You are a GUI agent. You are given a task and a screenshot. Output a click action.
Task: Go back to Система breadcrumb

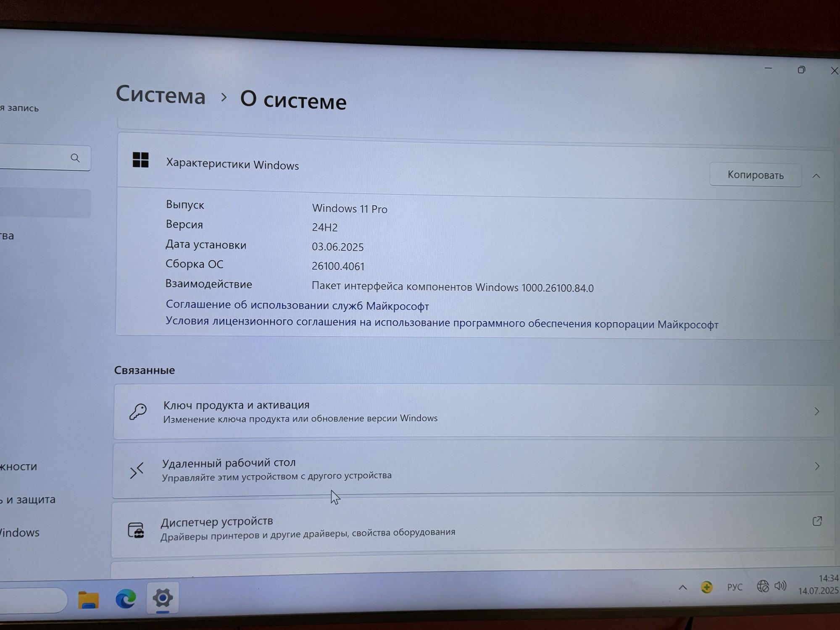click(x=161, y=94)
